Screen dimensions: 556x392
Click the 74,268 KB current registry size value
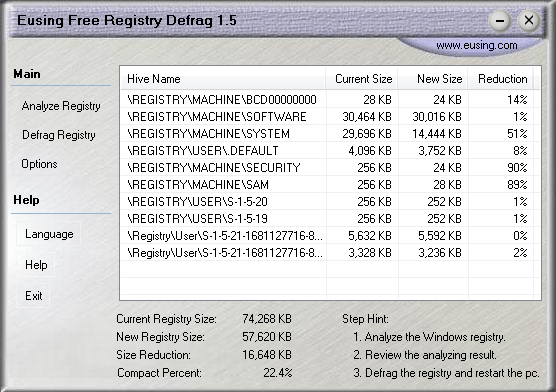coord(267,319)
